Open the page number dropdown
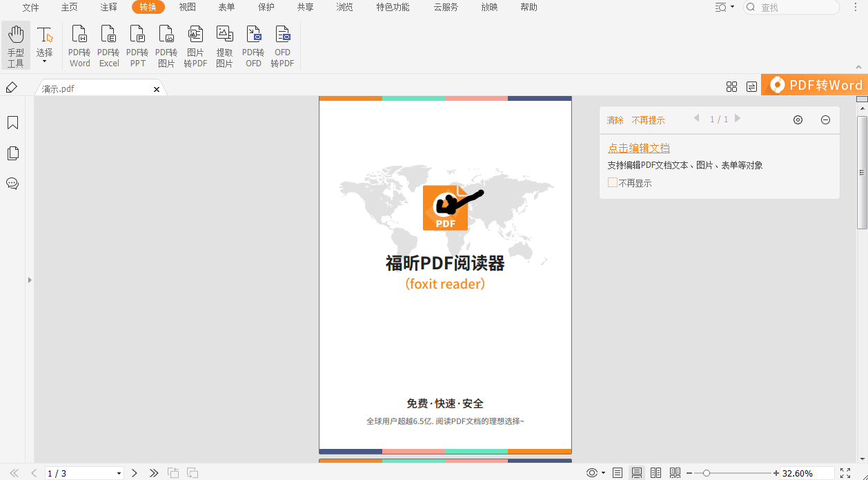868x480 pixels. [x=119, y=474]
